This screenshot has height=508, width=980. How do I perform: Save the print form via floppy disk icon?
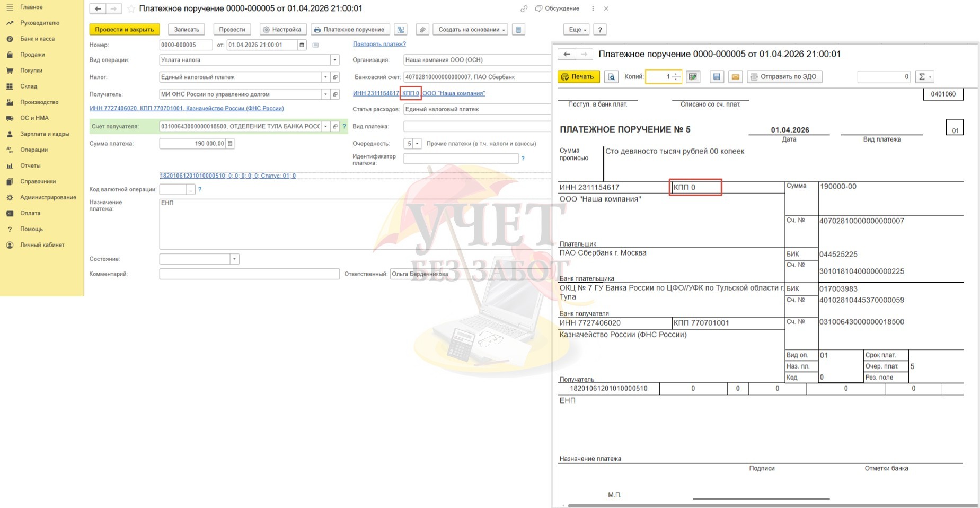[717, 77]
